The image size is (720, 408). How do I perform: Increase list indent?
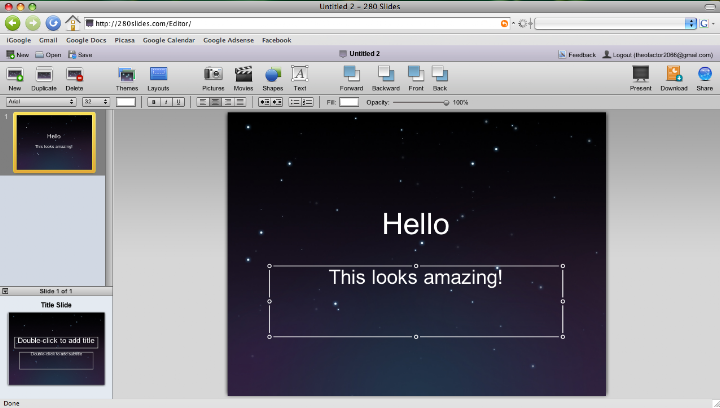277,102
